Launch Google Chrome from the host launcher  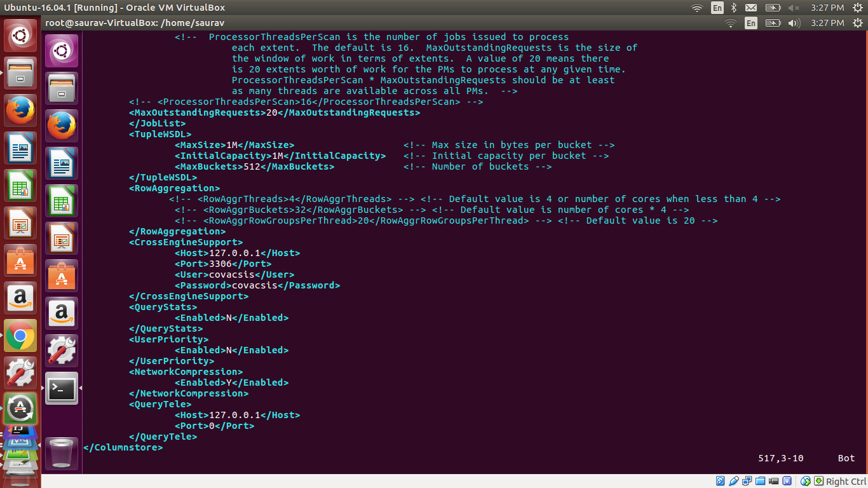click(20, 335)
